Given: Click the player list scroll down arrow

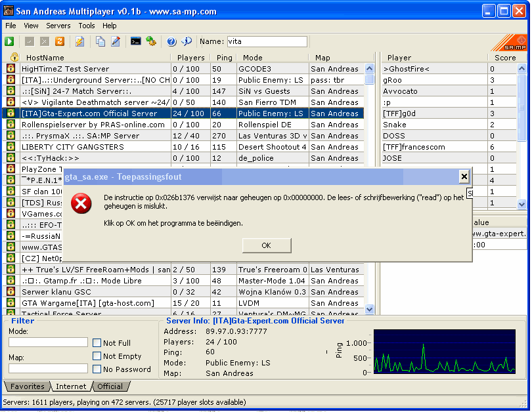Looking at the screenshot, I should (x=522, y=204).
